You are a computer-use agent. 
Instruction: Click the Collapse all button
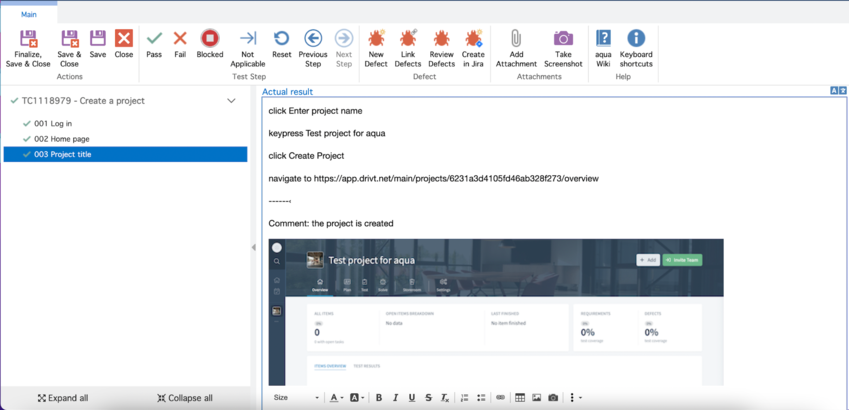pyautogui.click(x=185, y=398)
